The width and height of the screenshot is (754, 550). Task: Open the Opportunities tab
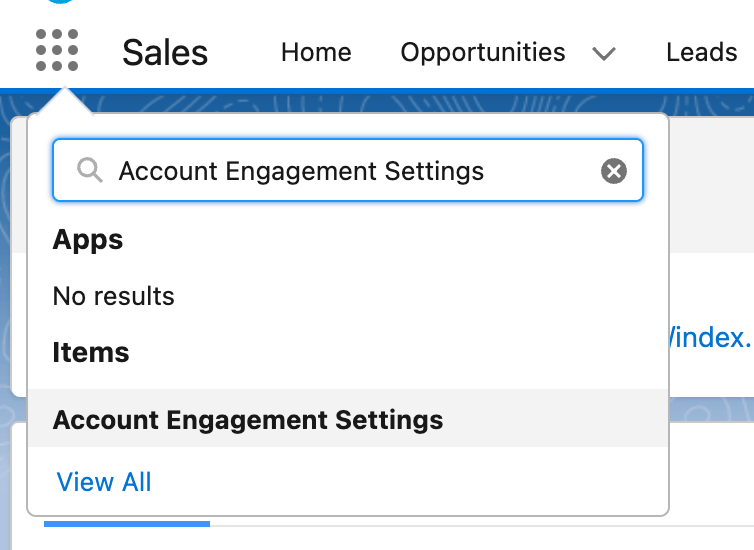482,52
